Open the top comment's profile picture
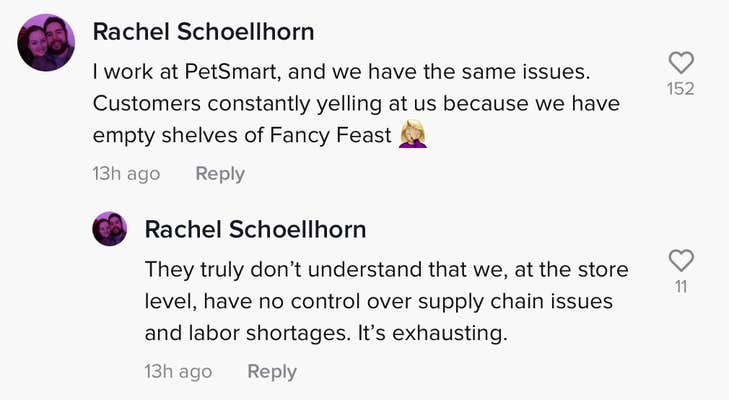 pos(46,43)
